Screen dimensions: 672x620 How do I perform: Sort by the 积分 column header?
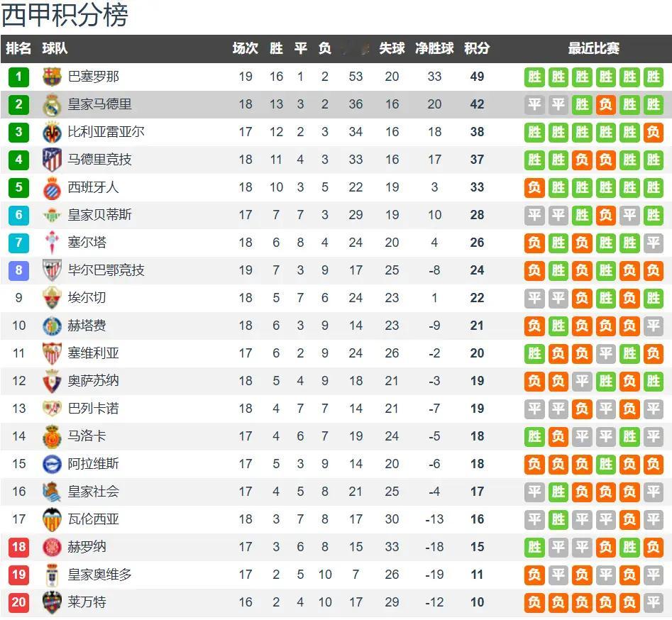[477, 48]
